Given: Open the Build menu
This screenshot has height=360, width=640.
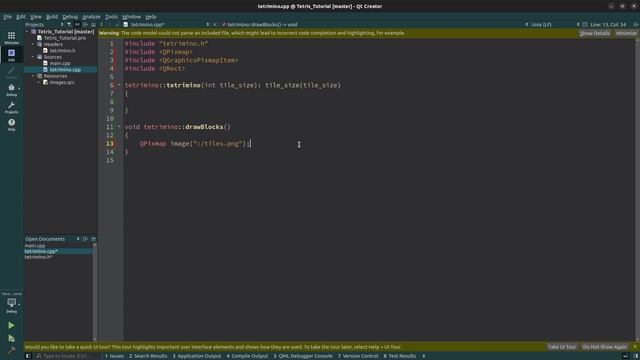Looking at the screenshot, I should [52, 17].
